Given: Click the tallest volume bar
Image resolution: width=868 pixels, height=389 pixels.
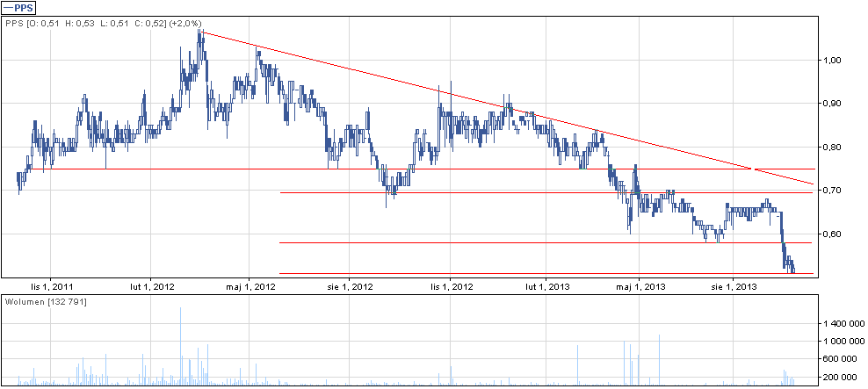Looking at the screenshot, I should point(180,346).
